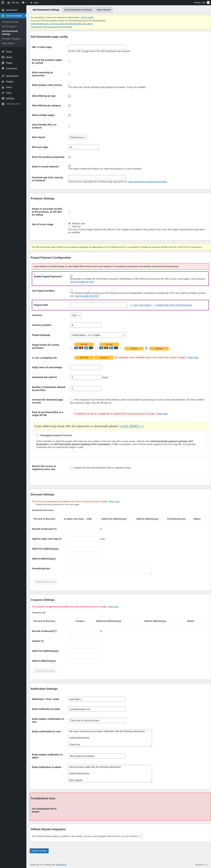Viewport: 211px width, 868px height.
Task: Open the Dashboard icon in sidebar
Action: pos(3,10)
